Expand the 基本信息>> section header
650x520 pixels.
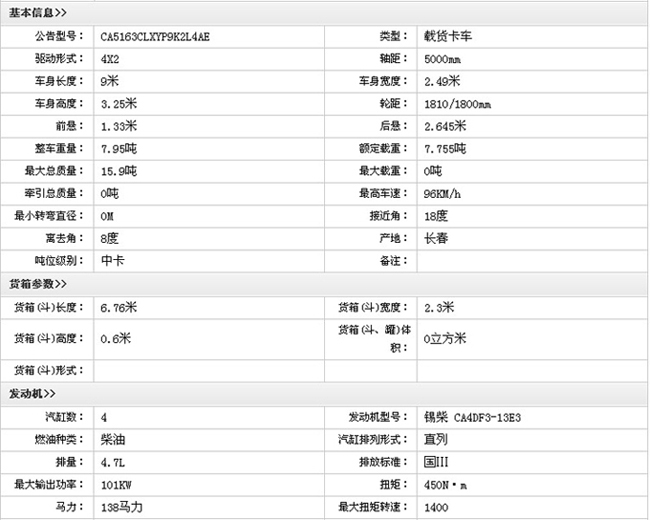click(x=38, y=12)
